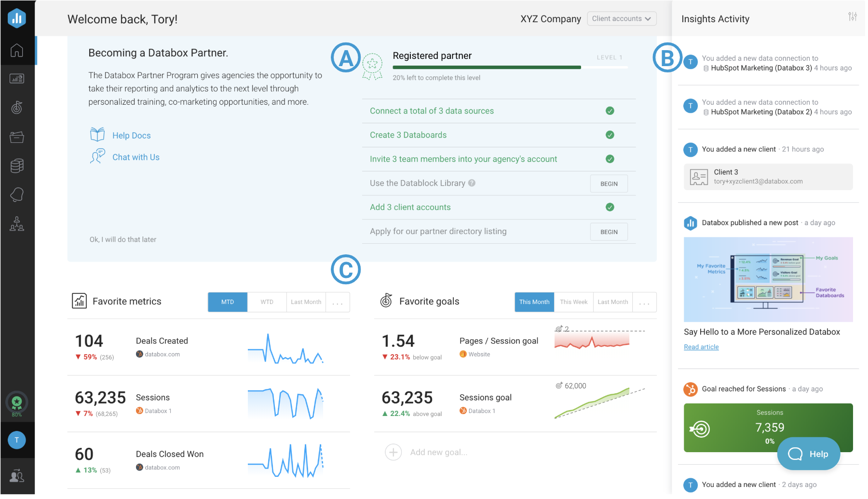The width and height of the screenshot is (868, 499).
Task: Open Databoards from sidebar chart icon
Action: click(x=17, y=79)
